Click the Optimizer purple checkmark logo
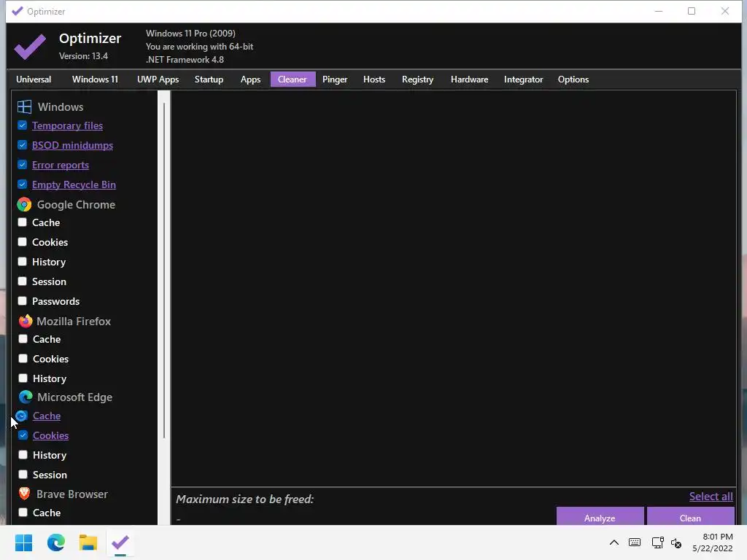The width and height of the screenshot is (747, 560). [30, 47]
